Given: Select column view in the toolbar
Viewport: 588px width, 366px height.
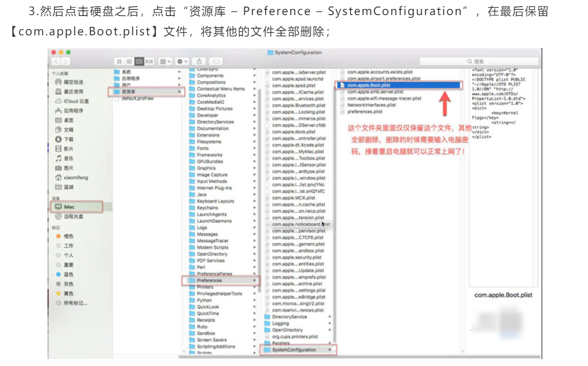Looking at the screenshot, I should (139, 62).
